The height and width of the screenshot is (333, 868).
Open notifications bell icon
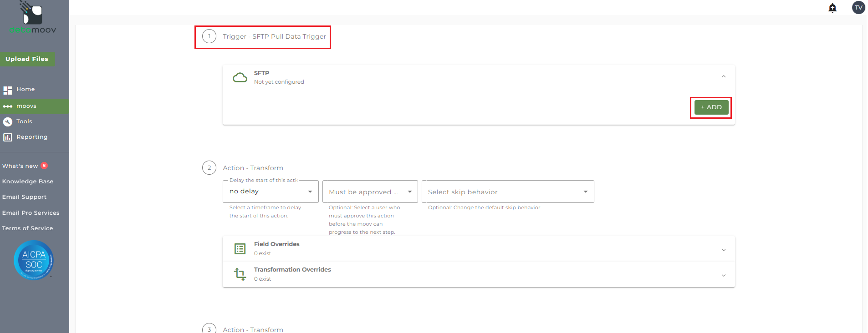832,8
